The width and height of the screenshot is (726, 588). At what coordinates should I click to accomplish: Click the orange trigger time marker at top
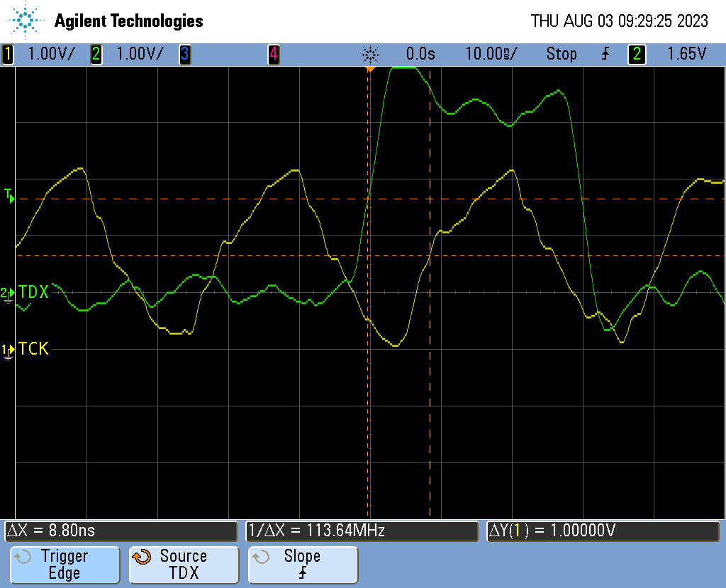(x=369, y=70)
